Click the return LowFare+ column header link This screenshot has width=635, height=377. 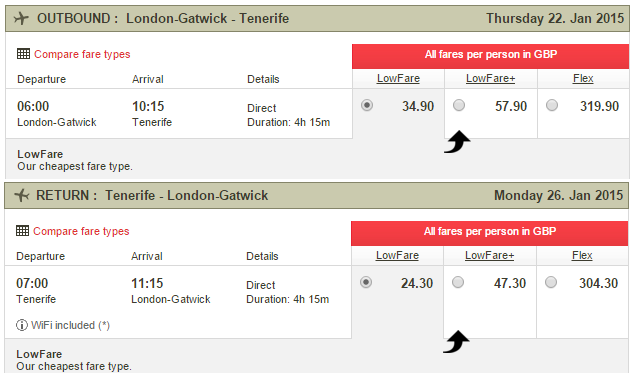coord(490,255)
